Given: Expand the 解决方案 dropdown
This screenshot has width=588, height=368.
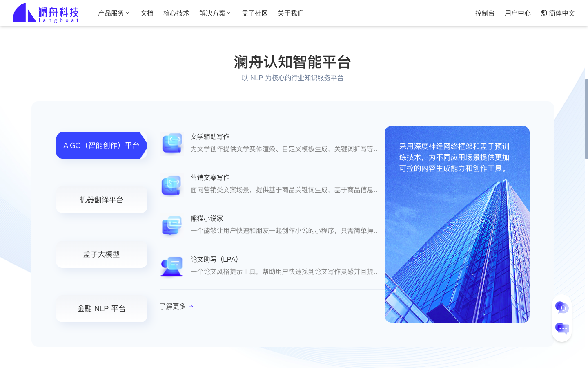Looking at the screenshot, I should tap(215, 13).
